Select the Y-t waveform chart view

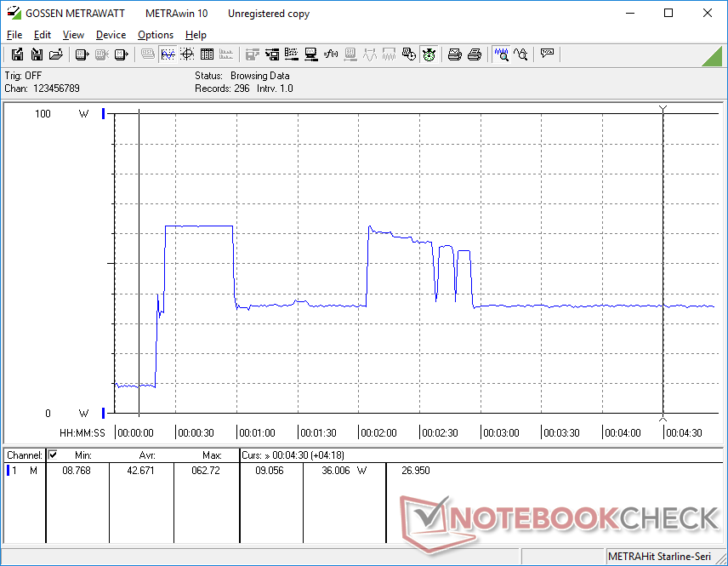pos(168,54)
